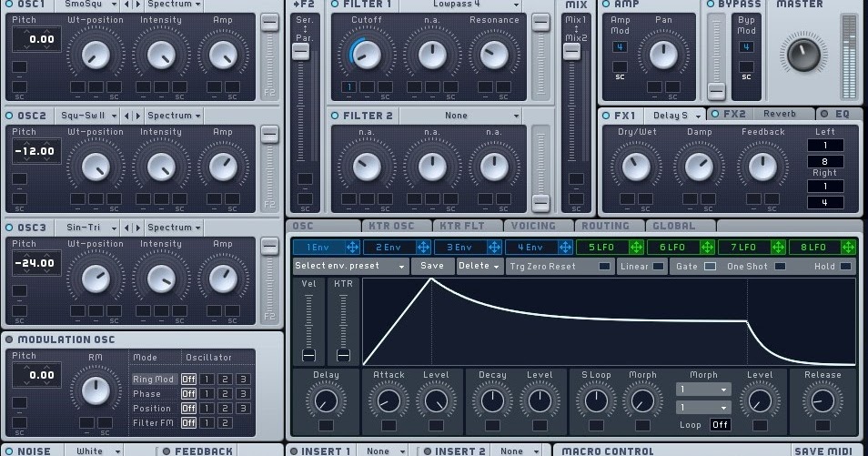Toggle the Linear checkbox
This screenshot has height=456, width=868.
[658, 267]
